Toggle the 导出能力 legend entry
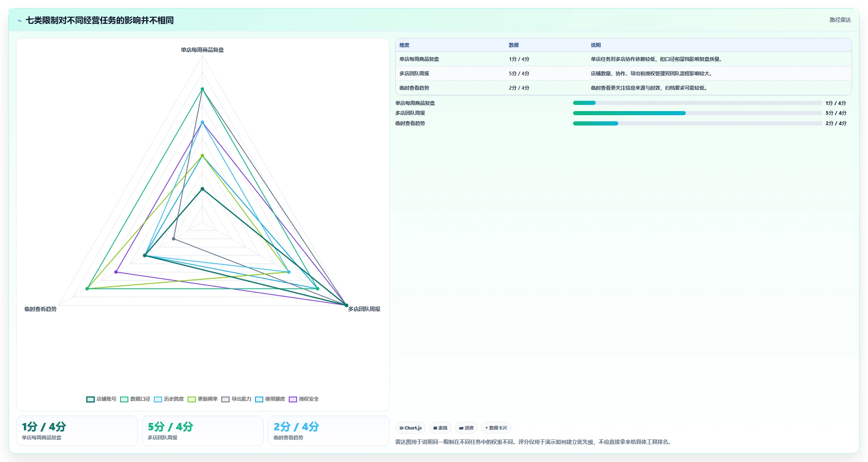Viewport: 868px width, 462px height. point(236,399)
